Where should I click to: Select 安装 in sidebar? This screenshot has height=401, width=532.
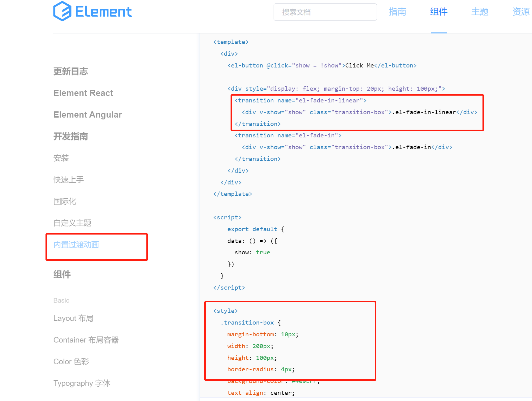coord(61,158)
